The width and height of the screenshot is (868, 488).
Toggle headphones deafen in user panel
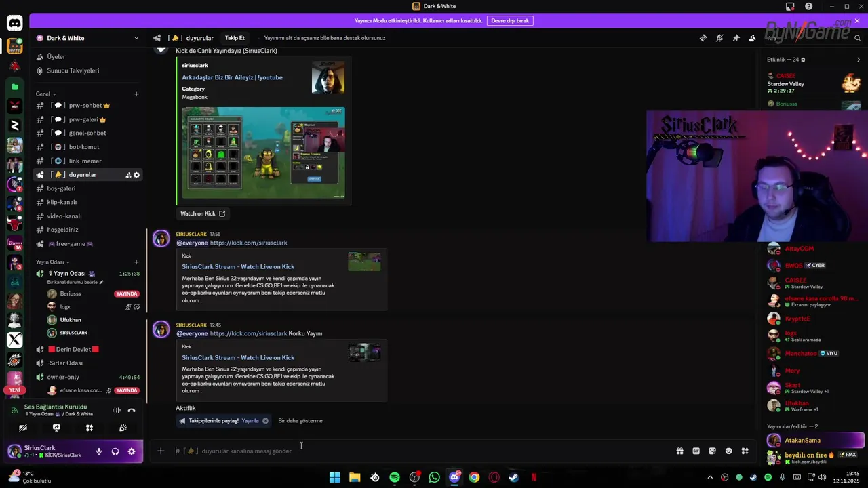click(115, 451)
